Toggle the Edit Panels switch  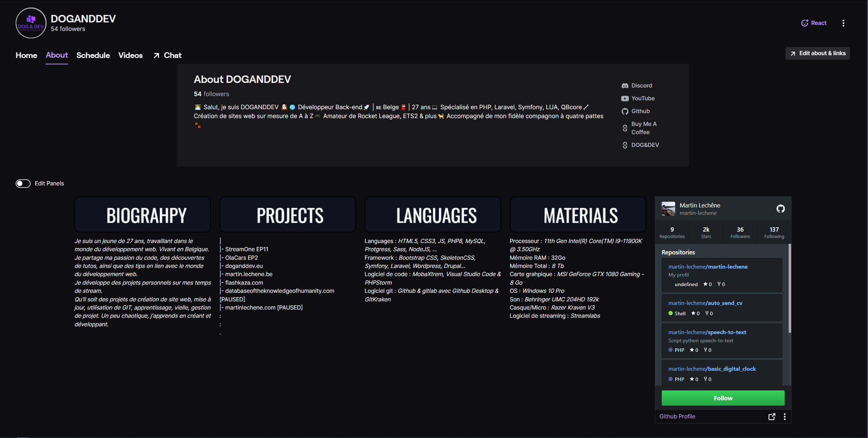tap(23, 184)
